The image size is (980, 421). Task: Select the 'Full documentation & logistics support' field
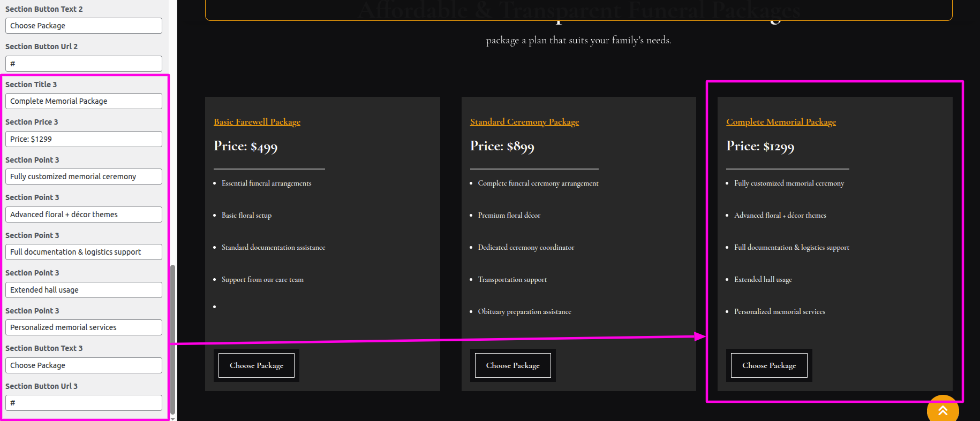tap(84, 252)
